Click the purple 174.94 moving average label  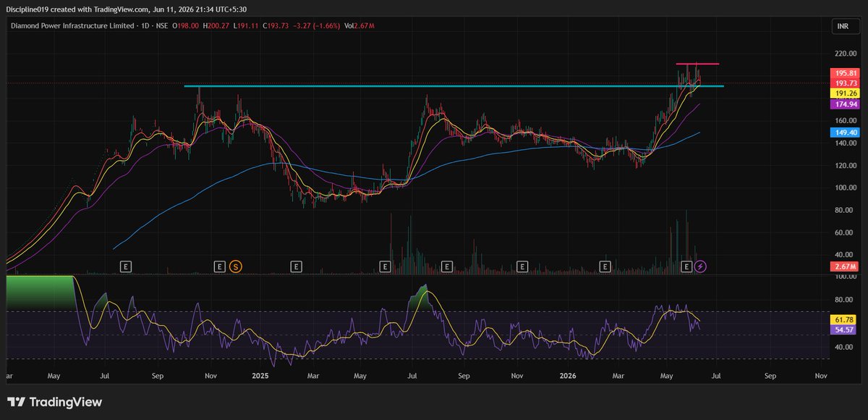[x=846, y=104]
